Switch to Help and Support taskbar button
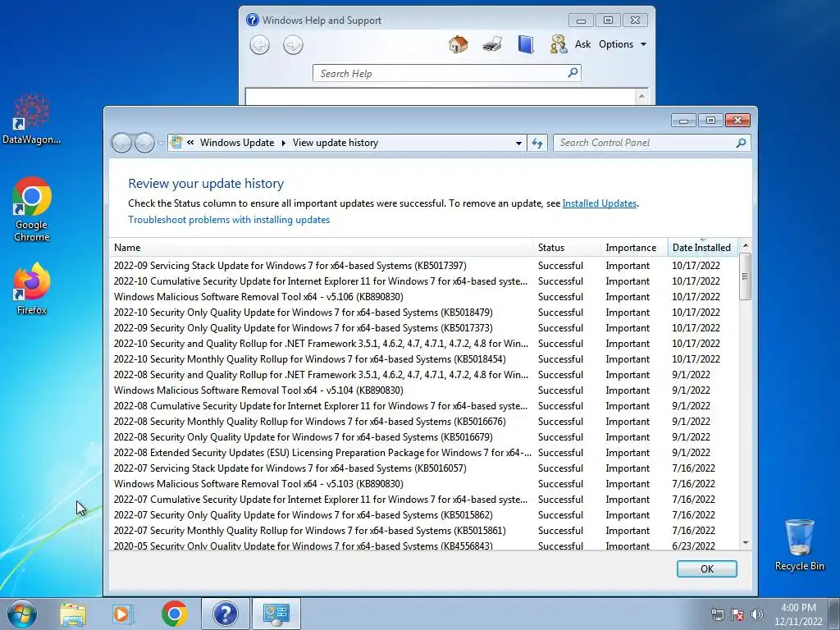This screenshot has width=840, height=630. 225,614
